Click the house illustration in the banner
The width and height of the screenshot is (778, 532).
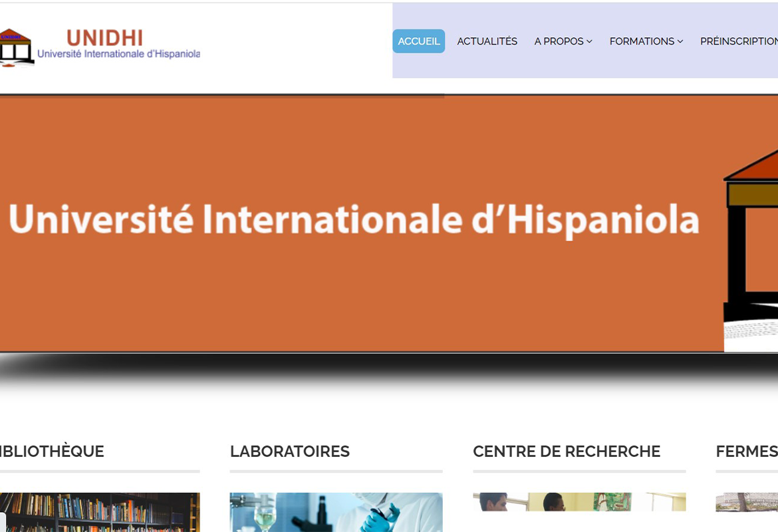pos(751,251)
